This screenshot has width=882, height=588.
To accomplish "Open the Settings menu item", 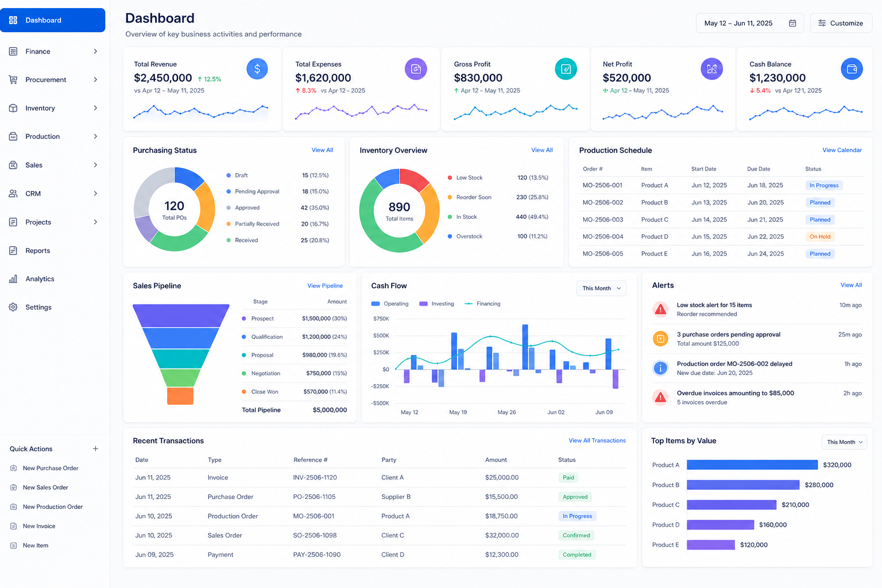I will (x=53, y=307).
